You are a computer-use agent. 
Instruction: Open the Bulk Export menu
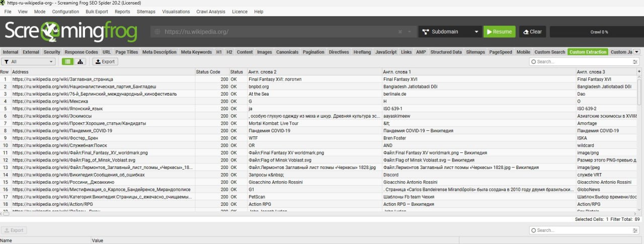(97, 11)
